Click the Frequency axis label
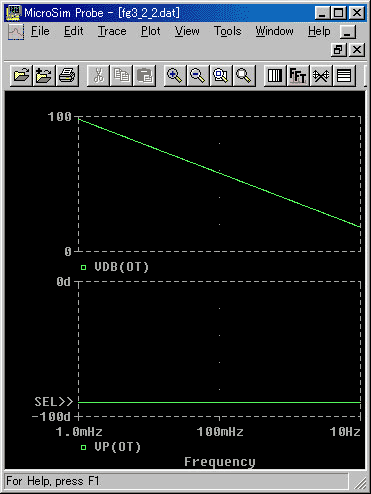Viewport: 371px width, 494px height. point(220,462)
